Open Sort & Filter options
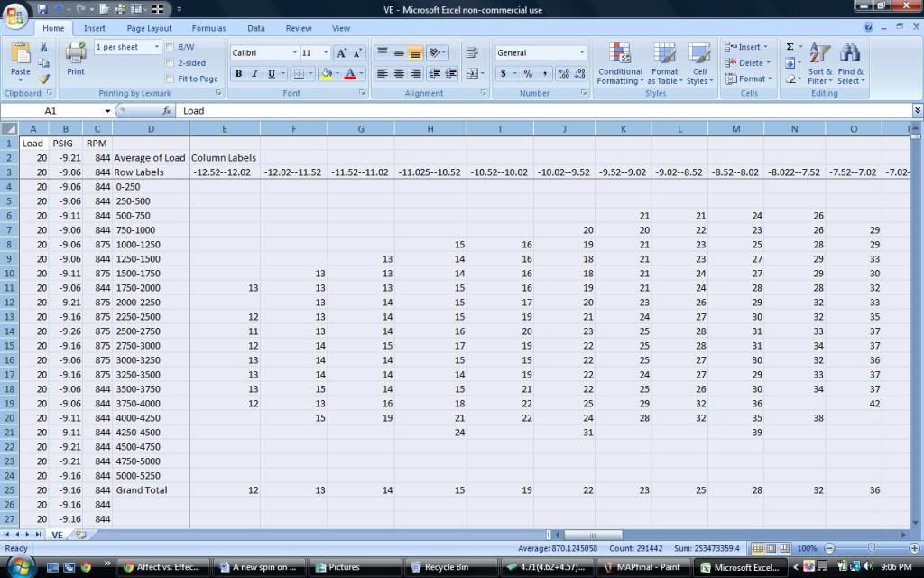The width and height of the screenshot is (924, 578). 819,63
